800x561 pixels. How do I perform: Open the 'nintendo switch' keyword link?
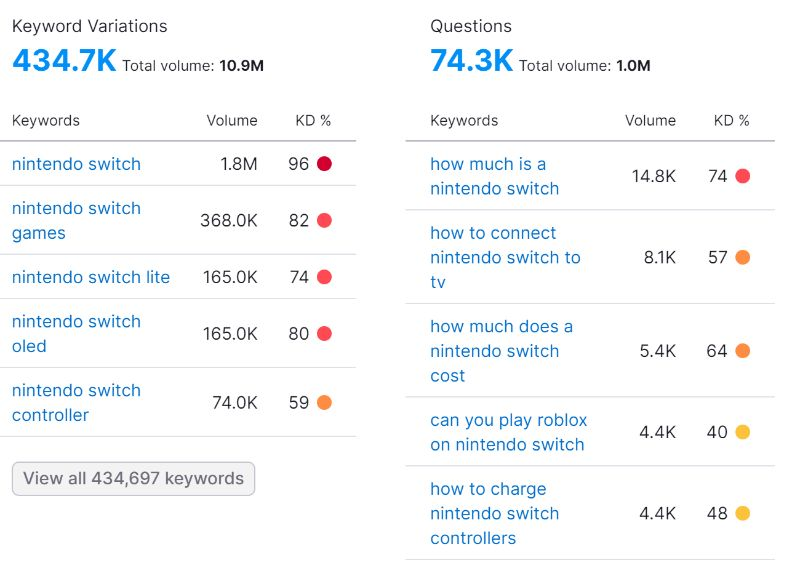[76, 164]
